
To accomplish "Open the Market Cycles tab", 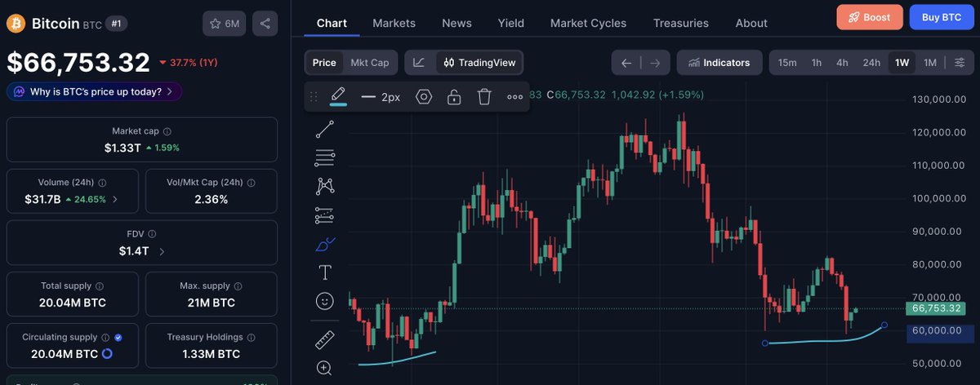I will [589, 23].
